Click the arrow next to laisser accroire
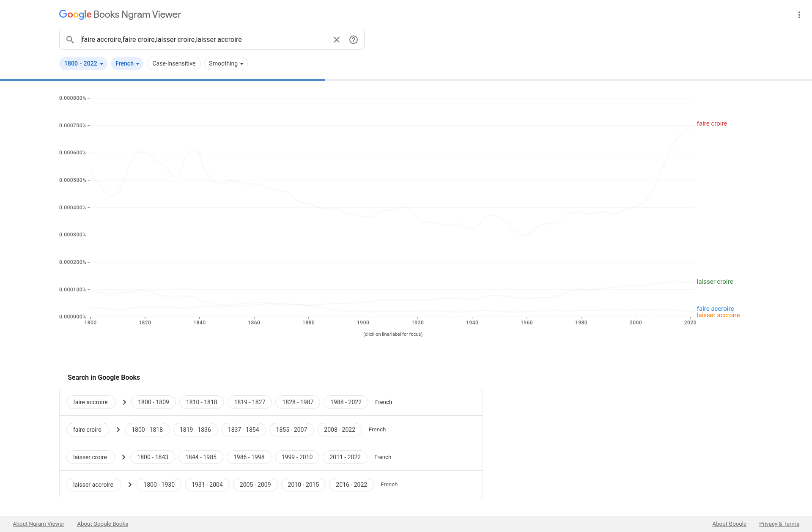The height and width of the screenshot is (532, 812). coord(130,485)
